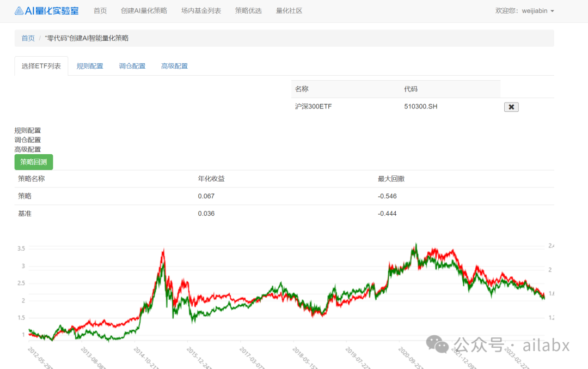Open the 创建AI量化策略 menu item
The image size is (588, 369).
[144, 10]
